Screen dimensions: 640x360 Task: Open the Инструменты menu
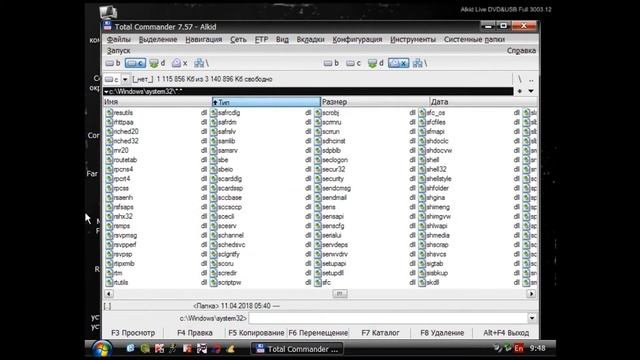click(413, 40)
